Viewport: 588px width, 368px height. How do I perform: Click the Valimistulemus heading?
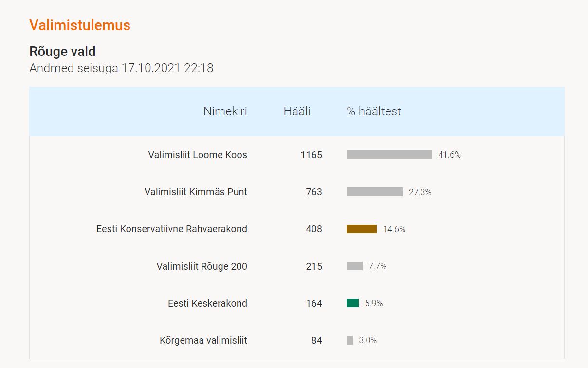[x=80, y=25]
